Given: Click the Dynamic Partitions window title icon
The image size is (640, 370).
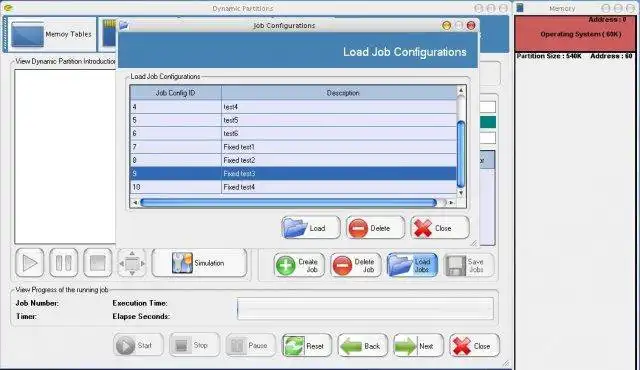Looking at the screenshot, I should click(7, 7).
